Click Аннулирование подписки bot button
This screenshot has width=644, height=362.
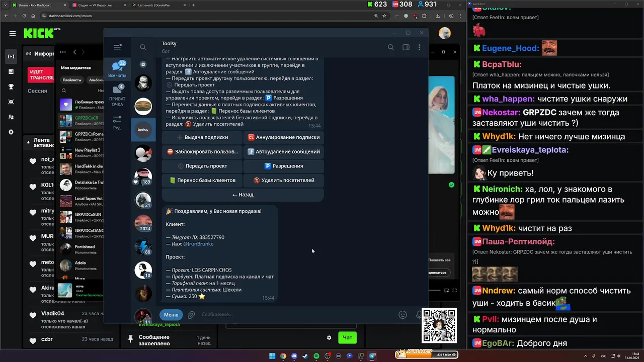pyautogui.click(x=283, y=137)
